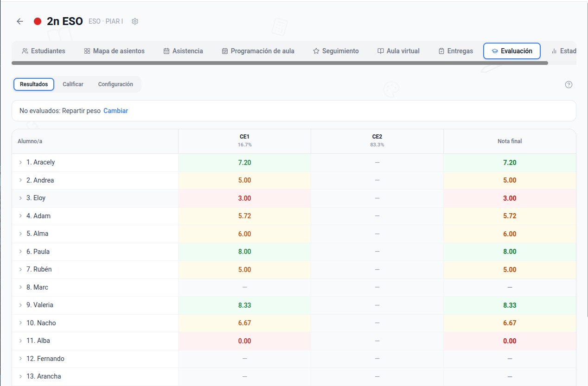Open class settings gear icon

[135, 21]
